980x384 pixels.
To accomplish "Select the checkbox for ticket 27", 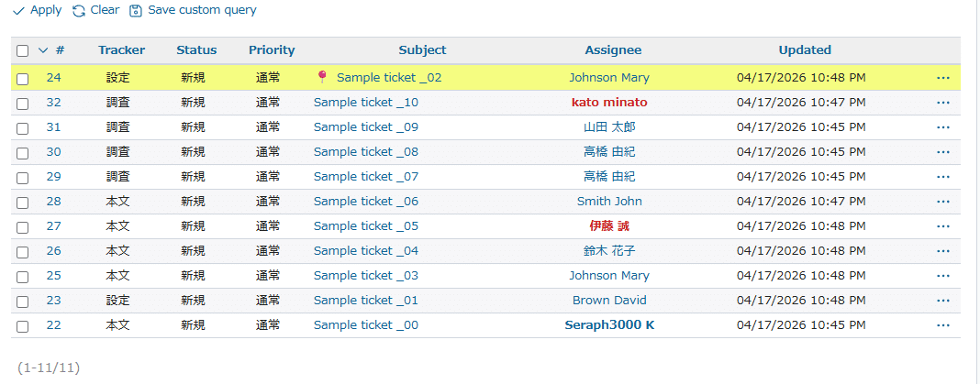I will click(x=23, y=226).
